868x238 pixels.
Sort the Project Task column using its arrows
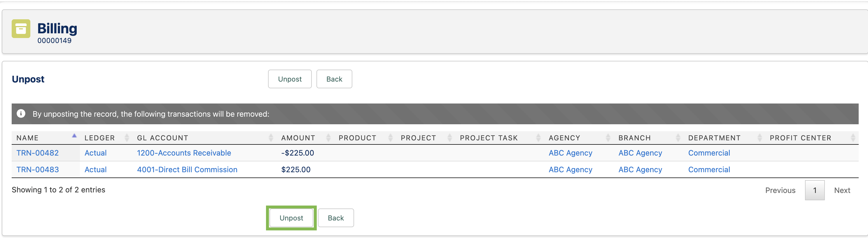[538, 138]
